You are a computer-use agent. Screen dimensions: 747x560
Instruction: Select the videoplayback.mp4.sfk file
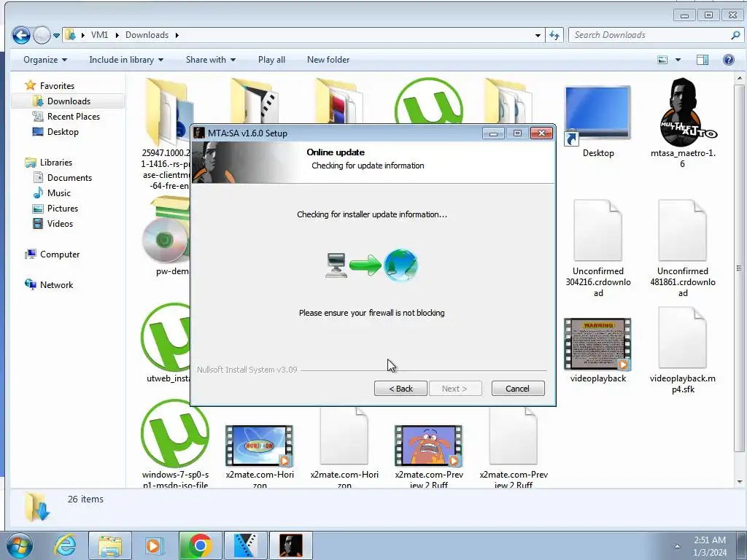683,339
